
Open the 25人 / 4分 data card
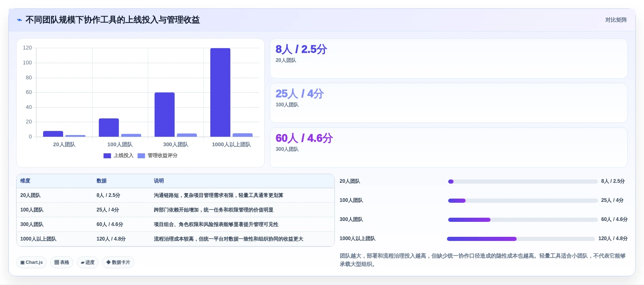(x=449, y=103)
